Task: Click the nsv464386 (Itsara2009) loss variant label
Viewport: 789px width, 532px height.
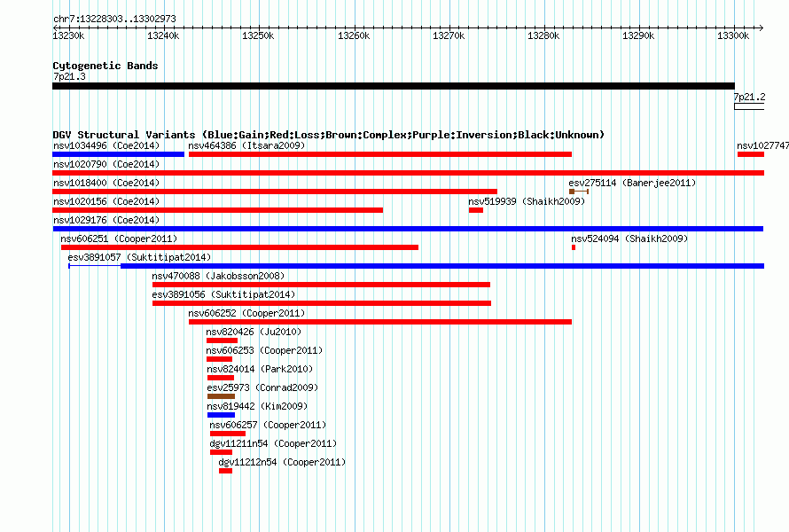Action: [x=246, y=145]
